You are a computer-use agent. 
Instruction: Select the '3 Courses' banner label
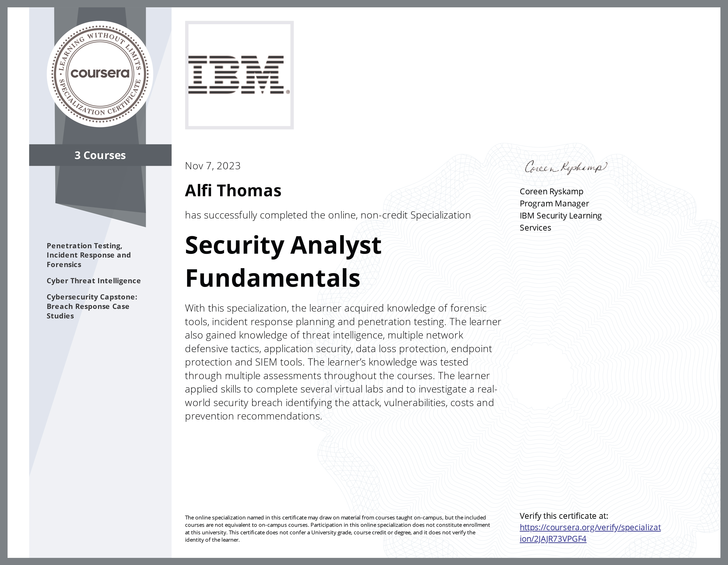click(x=100, y=155)
